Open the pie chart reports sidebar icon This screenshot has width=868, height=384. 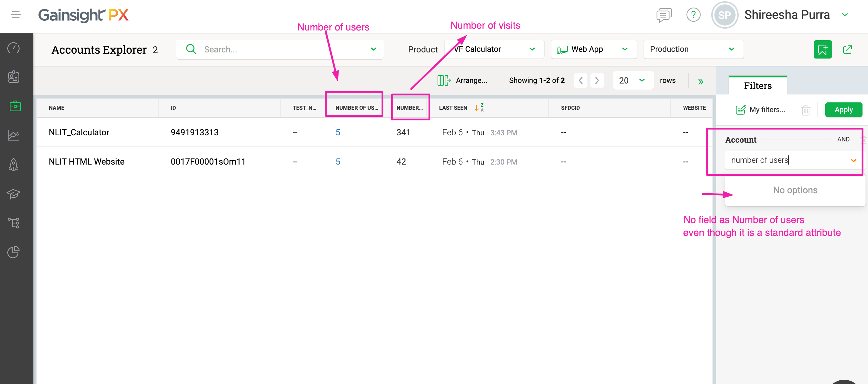(x=14, y=252)
